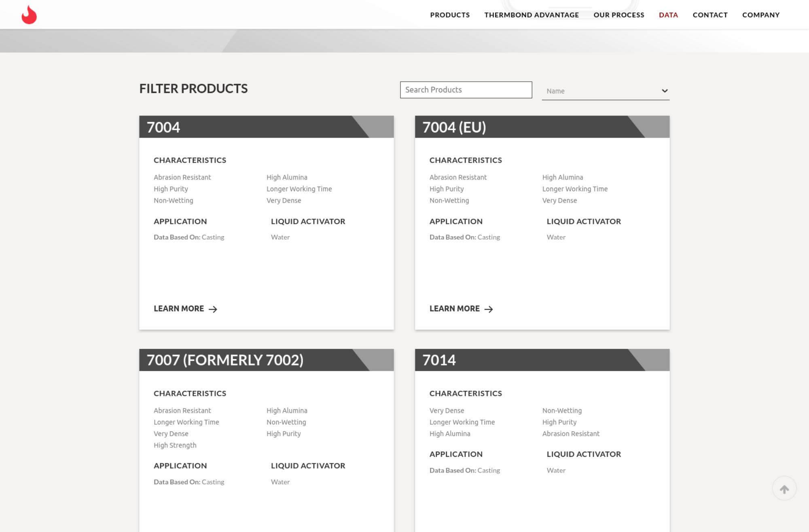Click Non-Wetting in the 7014 card
The height and width of the screenshot is (532, 809).
[x=562, y=411]
